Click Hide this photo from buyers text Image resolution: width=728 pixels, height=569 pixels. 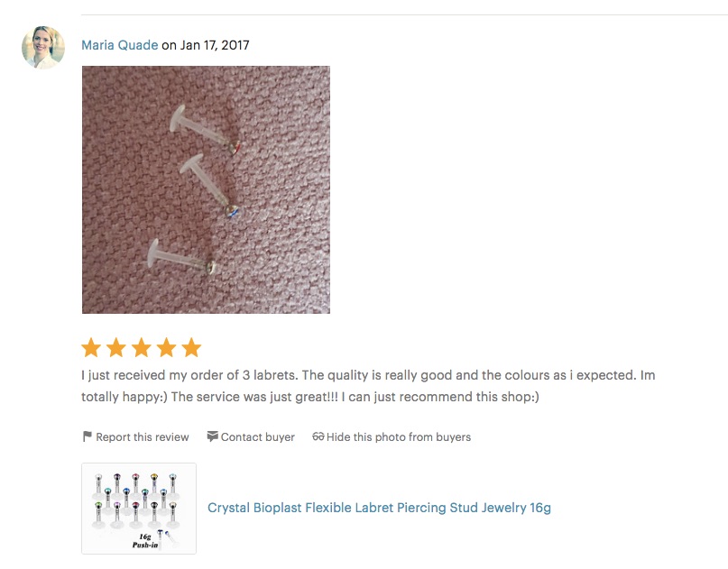click(399, 437)
